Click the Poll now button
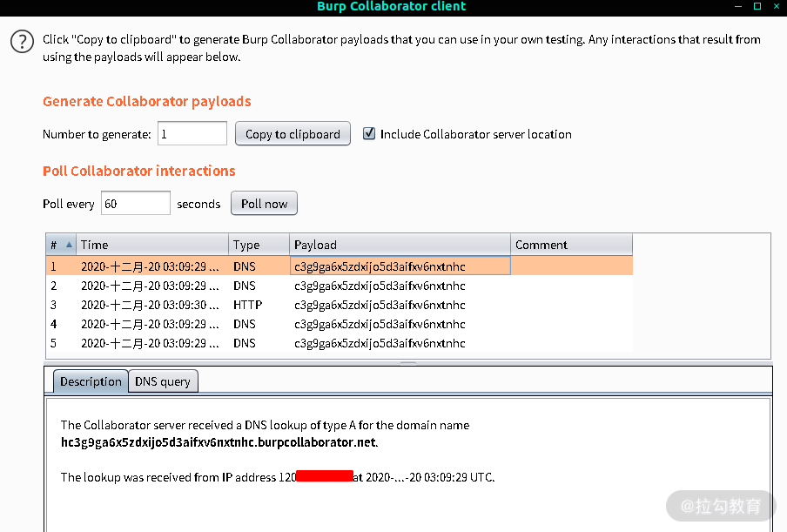This screenshot has height=532, width=787. [x=264, y=203]
